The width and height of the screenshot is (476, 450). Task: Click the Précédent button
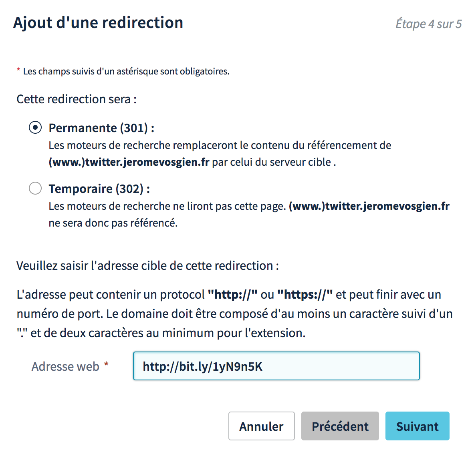coord(340,426)
